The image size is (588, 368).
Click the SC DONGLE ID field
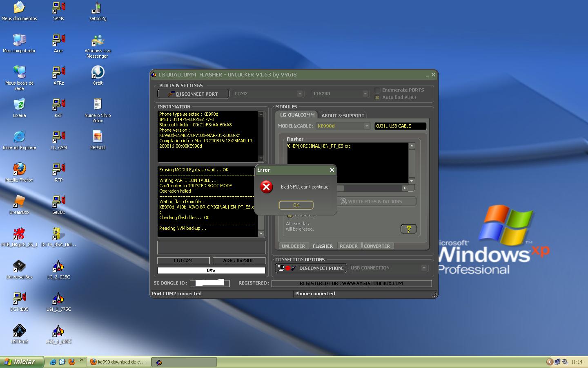click(x=209, y=283)
